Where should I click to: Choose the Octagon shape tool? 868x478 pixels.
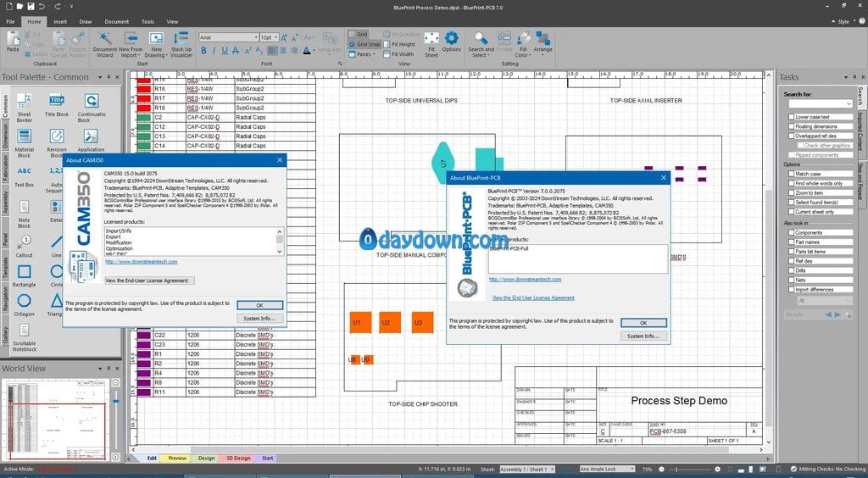[24, 302]
